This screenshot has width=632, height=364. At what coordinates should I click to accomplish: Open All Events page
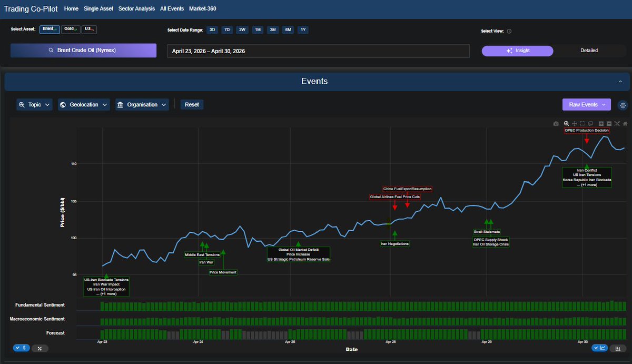(172, 9)
